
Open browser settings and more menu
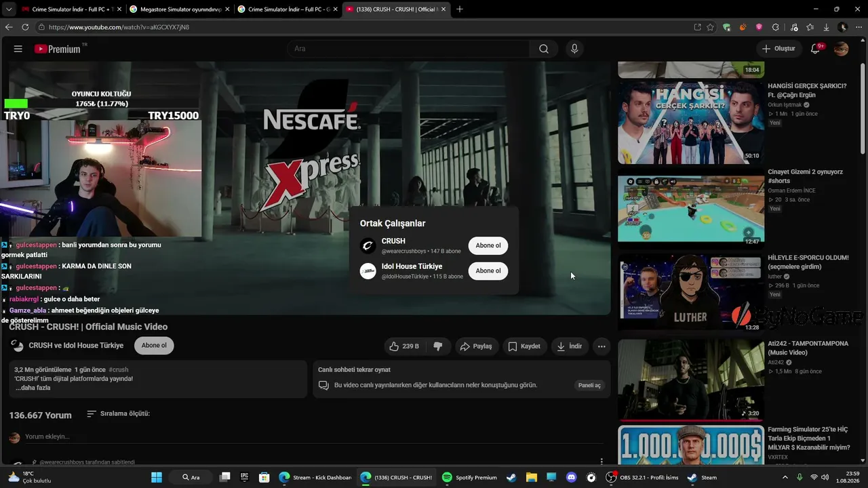click(x=859, y=27)
